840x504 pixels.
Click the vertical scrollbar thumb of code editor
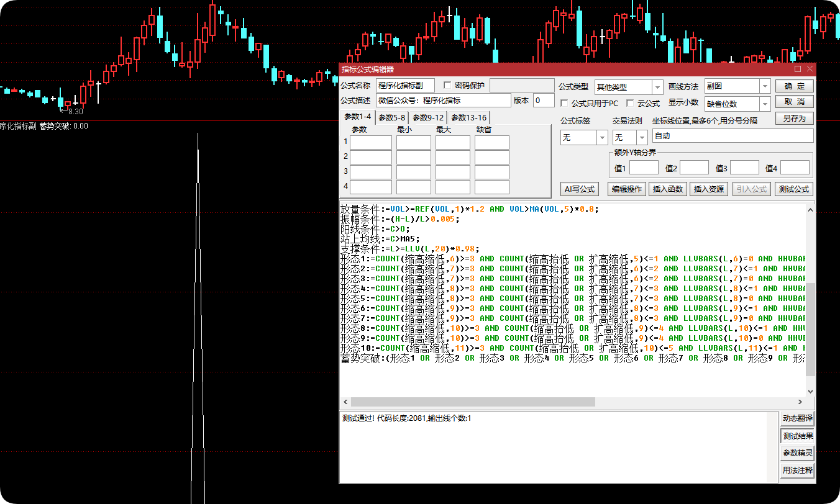[810, 329]
